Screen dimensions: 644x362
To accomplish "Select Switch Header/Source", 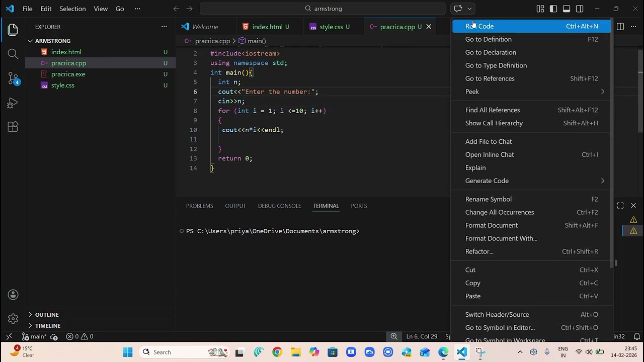I will (x=531, y=314).
